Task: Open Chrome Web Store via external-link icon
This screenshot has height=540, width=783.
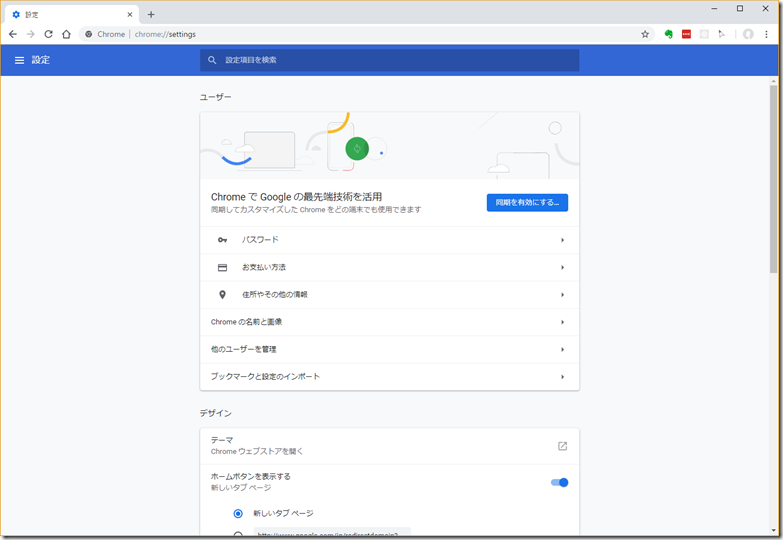Action: pyautogui.click(x=562, y=446)
